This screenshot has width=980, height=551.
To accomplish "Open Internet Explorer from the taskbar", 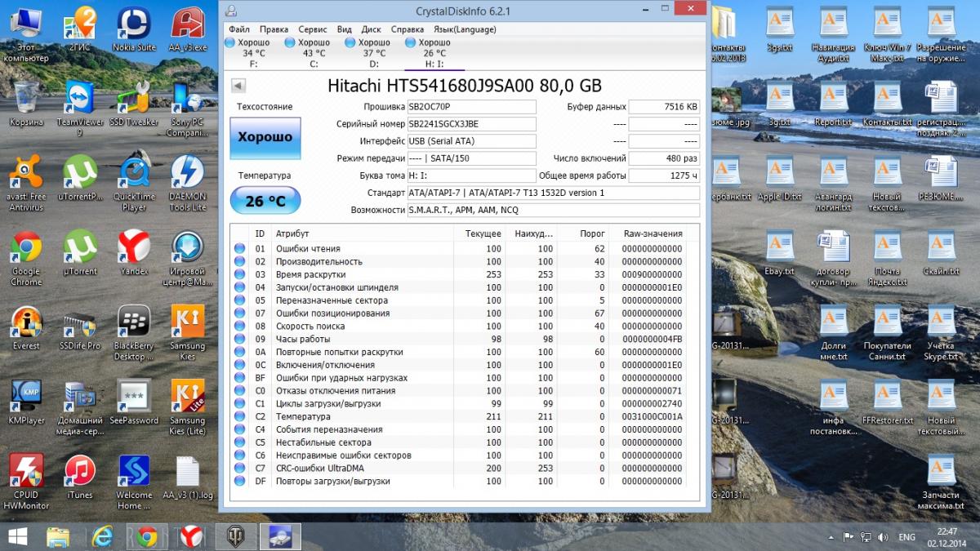I will click(x=102, y=536).
